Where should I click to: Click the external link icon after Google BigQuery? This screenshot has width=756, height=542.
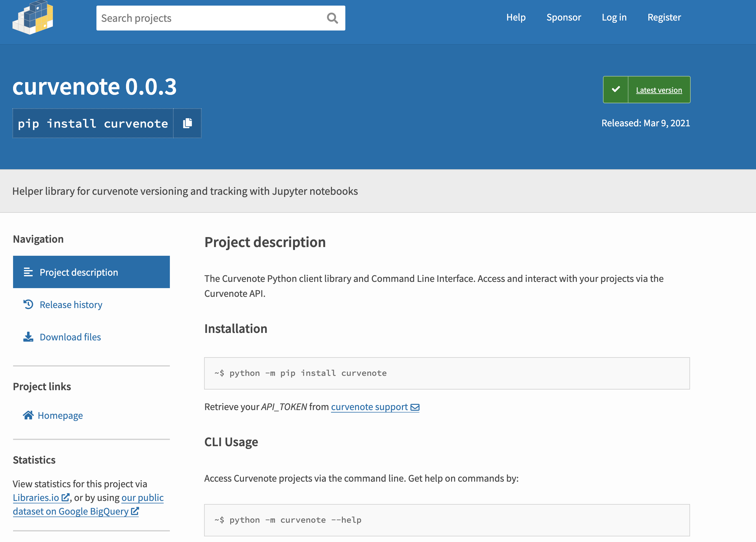[135, 511]
